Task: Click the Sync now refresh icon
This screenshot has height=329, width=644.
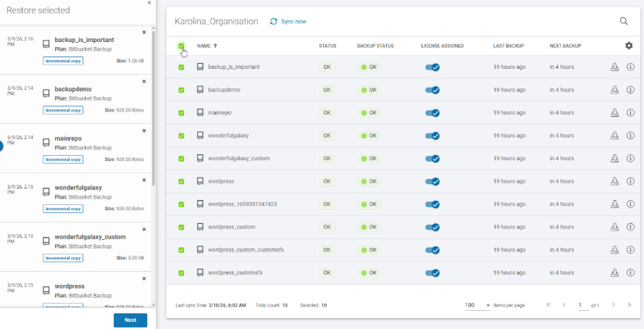Action: click(274, 22)
